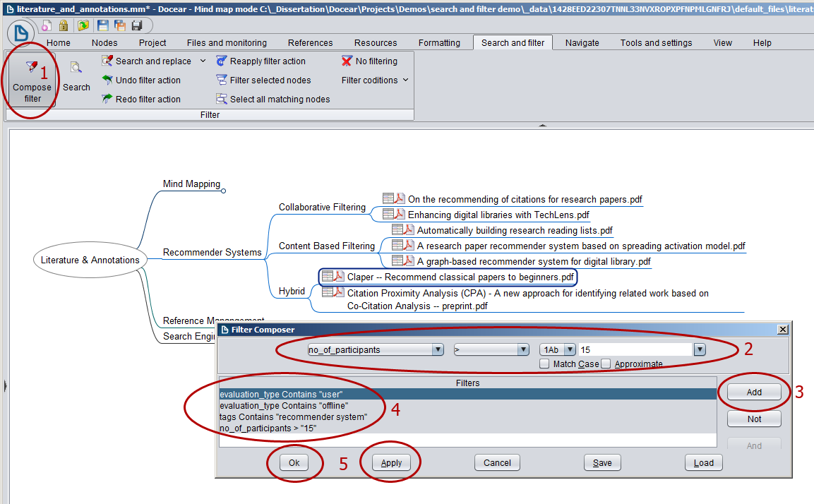Select filter no_of_participants > "15"

tap(468, 428)
